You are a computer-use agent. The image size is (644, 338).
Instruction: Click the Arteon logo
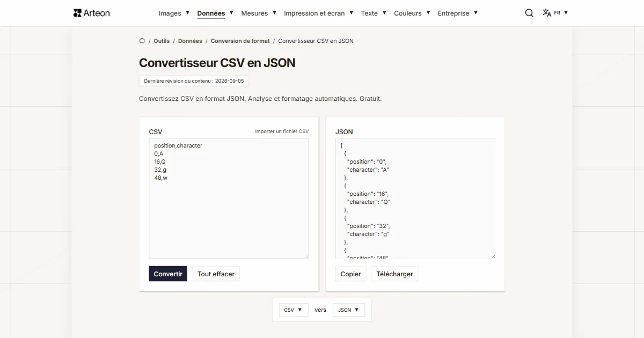[91, 13]
